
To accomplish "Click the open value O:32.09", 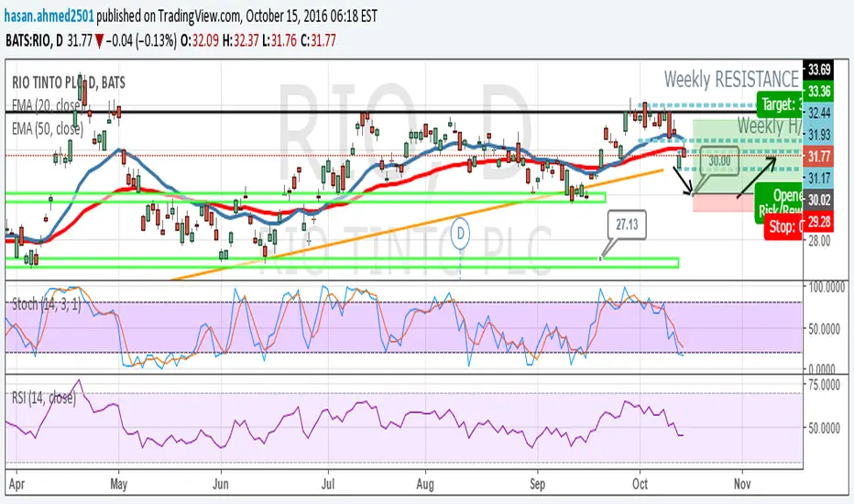I will click(x=200, y=40).
